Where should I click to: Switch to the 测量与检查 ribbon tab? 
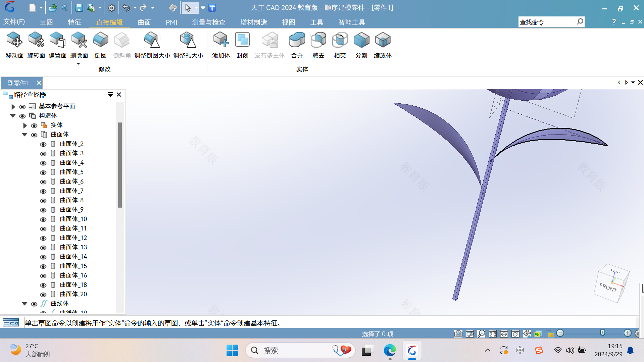click(208, 22)
